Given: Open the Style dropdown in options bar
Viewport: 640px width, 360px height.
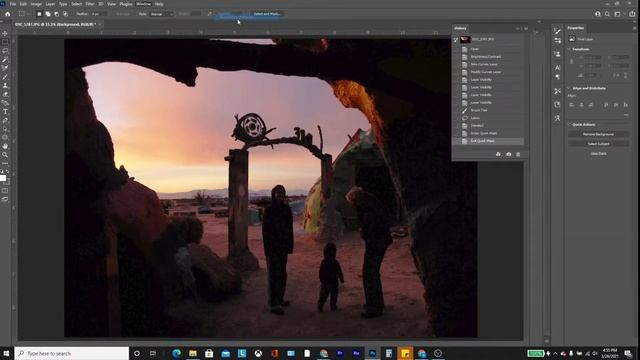Looking at the screenshot, I should click(x=162, y=14).
